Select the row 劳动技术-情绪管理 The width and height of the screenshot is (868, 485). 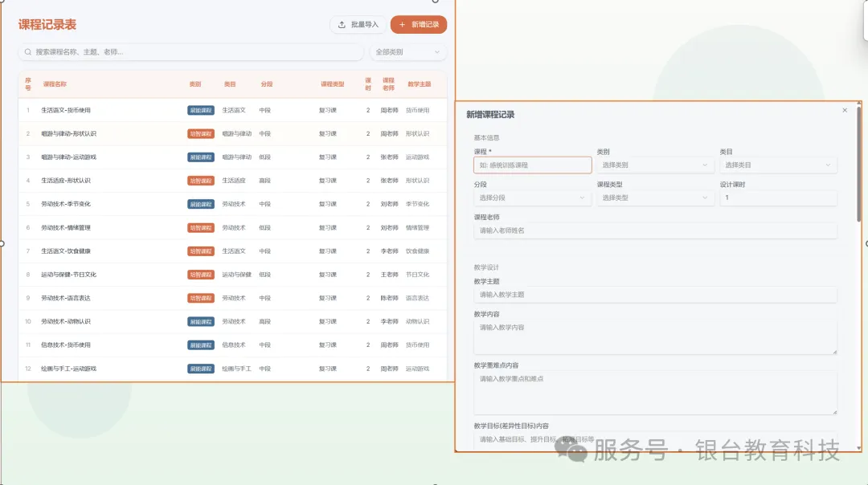tap(232, 227)
